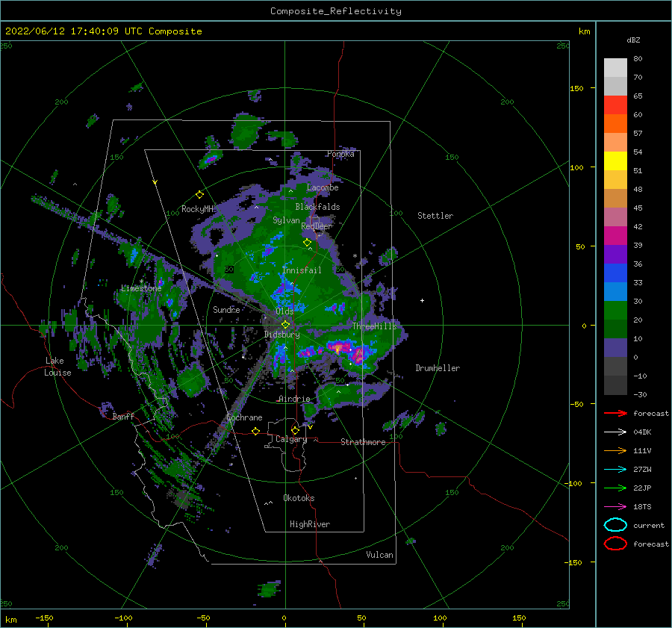Click the white plus marker west of Stettler

tap(422, 300)
